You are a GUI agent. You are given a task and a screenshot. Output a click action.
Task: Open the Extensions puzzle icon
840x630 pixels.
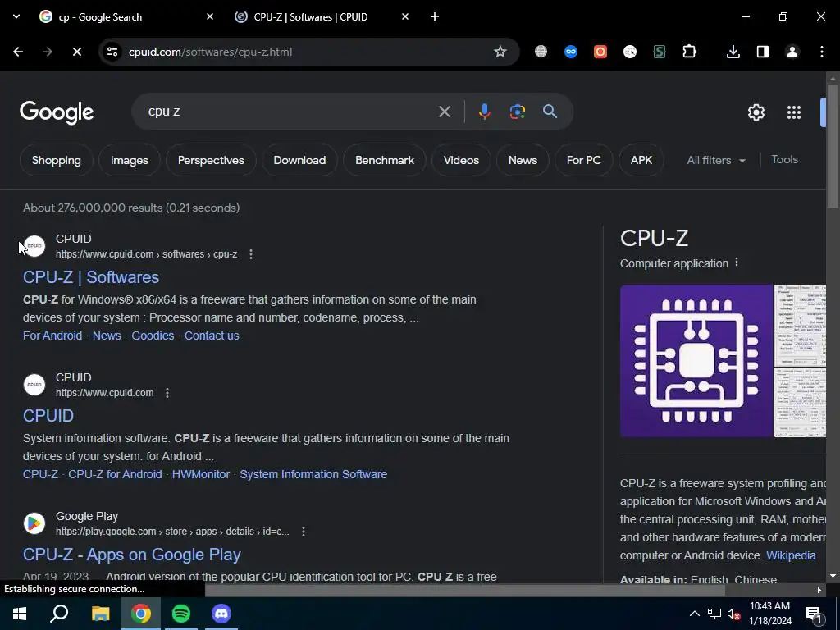point(689,52)
